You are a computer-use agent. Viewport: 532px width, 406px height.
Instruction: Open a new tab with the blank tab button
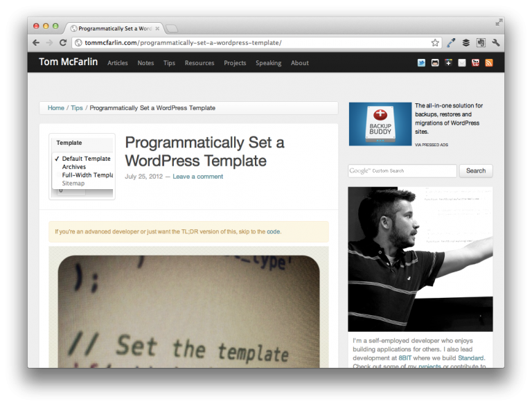point(172,28)
